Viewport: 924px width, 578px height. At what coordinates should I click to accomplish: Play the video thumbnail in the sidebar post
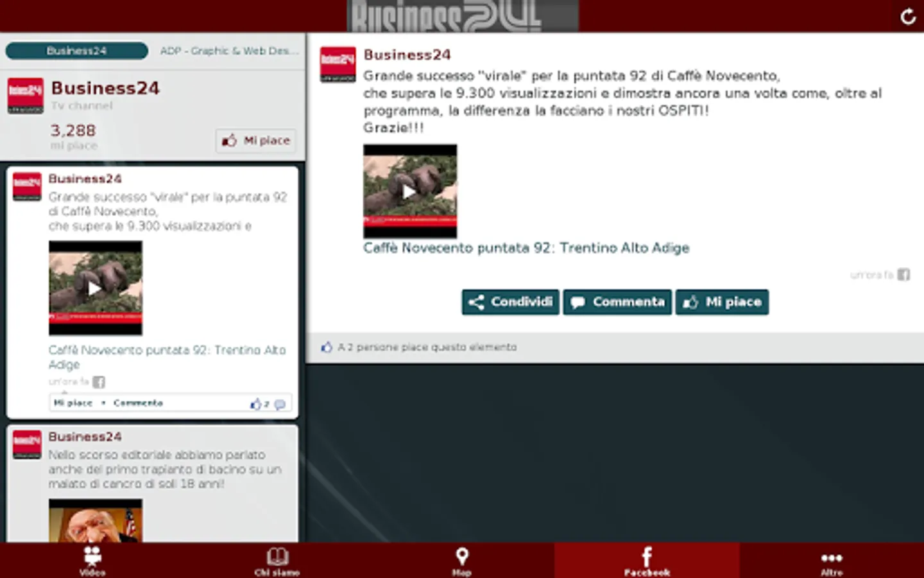96,288
